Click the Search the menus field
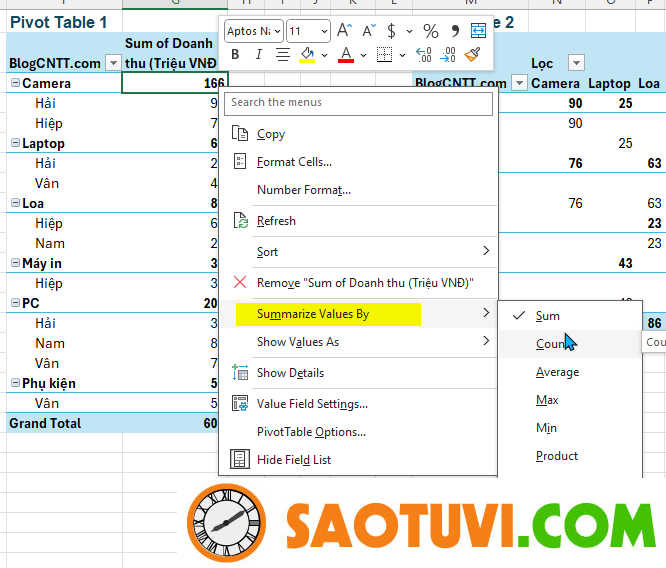This screenshot has width=666, height=568. (x=359, y=102)
